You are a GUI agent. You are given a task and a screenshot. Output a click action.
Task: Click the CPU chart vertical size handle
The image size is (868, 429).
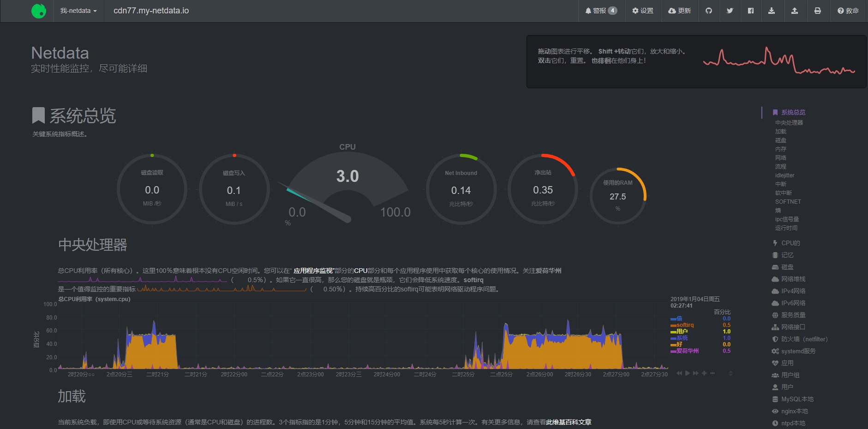pos(730,373)
